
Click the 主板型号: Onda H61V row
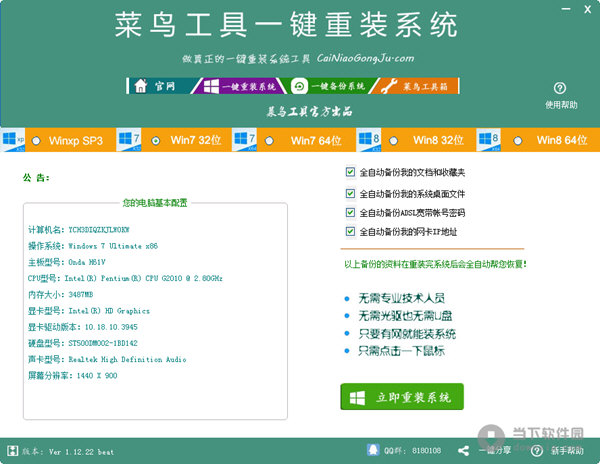coord(67,262)
